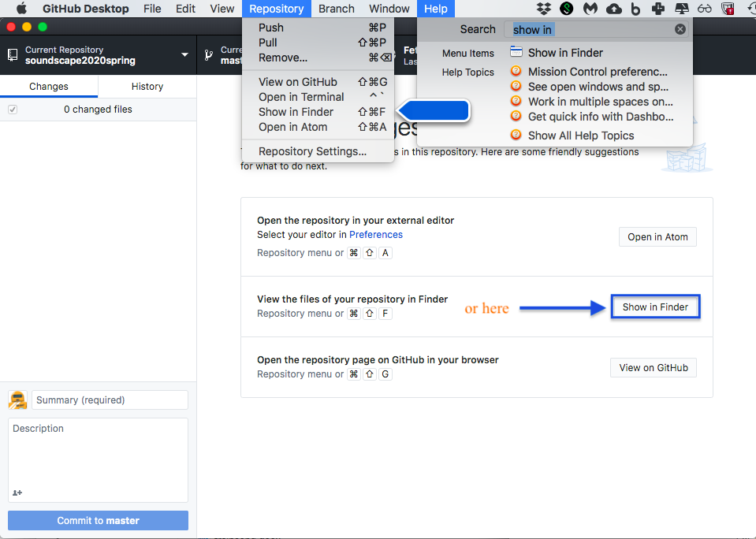
Task: Click the Summary (required) field
Action: click(x=110, y=400)
